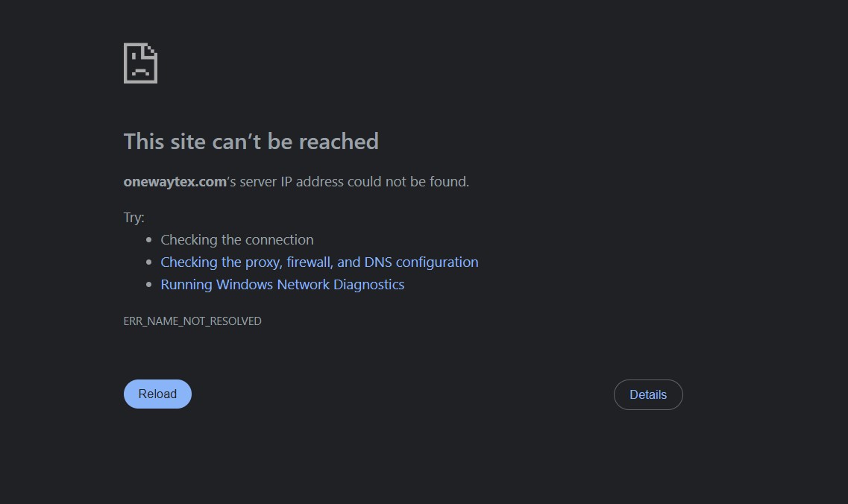Click bullet beside the proxy and firewall link
This screenshot has height=504, width=848.
148,262
